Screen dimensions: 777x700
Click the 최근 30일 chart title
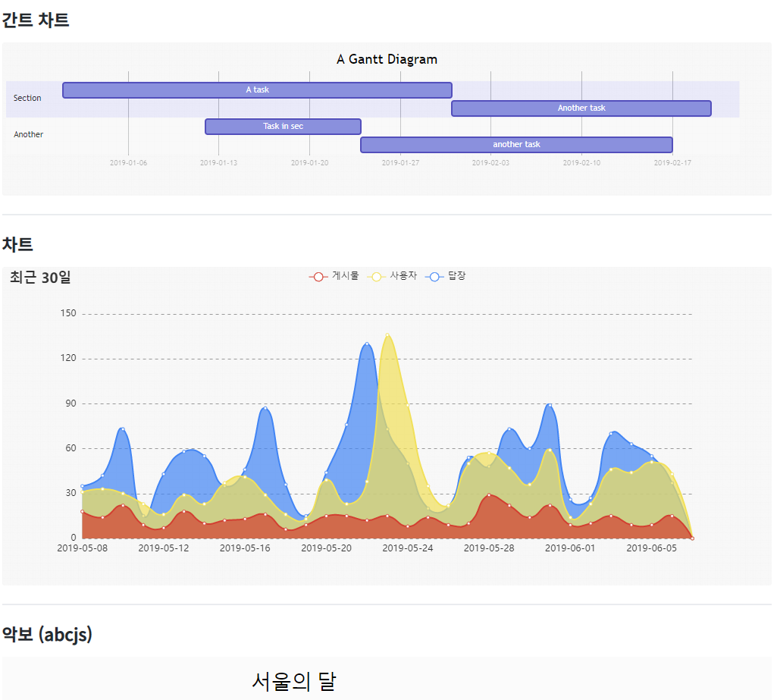point(40,278)
